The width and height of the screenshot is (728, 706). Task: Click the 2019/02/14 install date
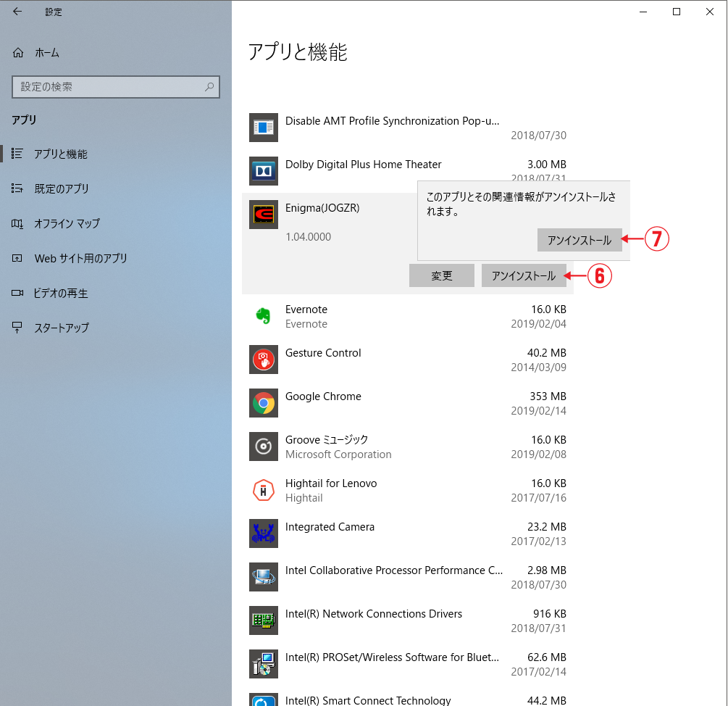pyautogui.click(x=538, y=411)
